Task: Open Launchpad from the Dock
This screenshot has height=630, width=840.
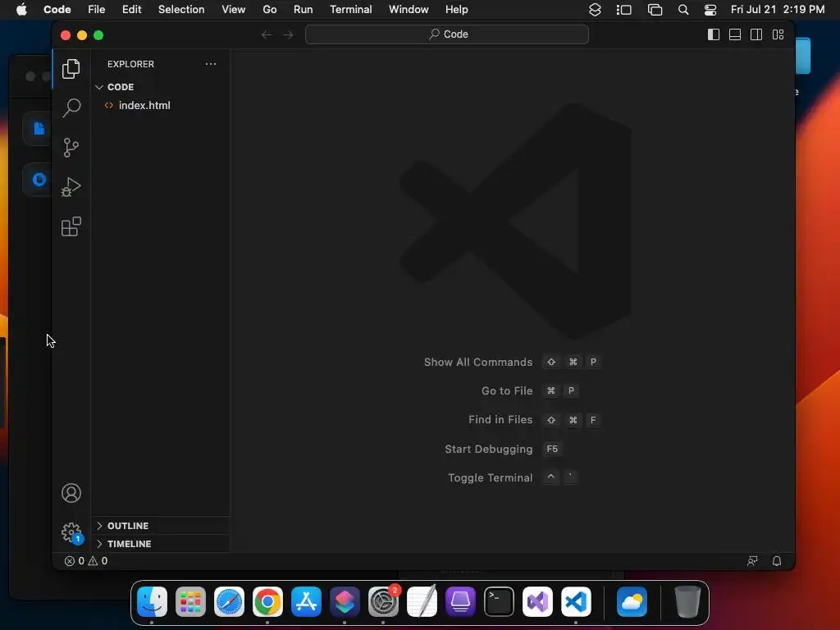Action: tap(190, 601)
